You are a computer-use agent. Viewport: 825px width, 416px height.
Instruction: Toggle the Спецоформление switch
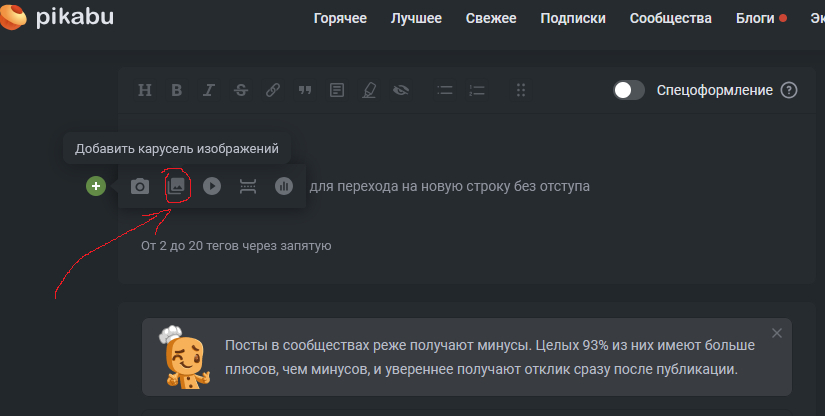tap(629, 90)
